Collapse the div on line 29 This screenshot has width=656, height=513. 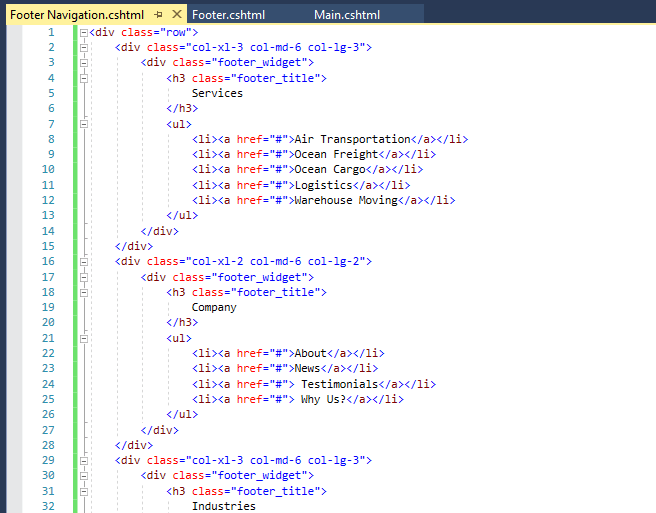(x=82, y=460)
